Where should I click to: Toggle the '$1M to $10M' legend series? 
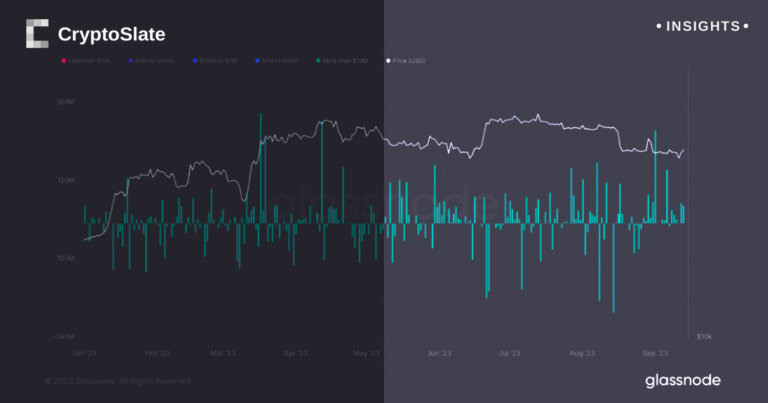(x=277, y=61)
